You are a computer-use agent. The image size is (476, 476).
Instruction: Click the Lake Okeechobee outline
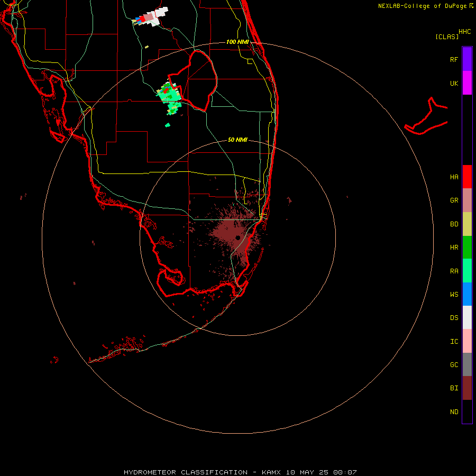click(x=193, y=80)
